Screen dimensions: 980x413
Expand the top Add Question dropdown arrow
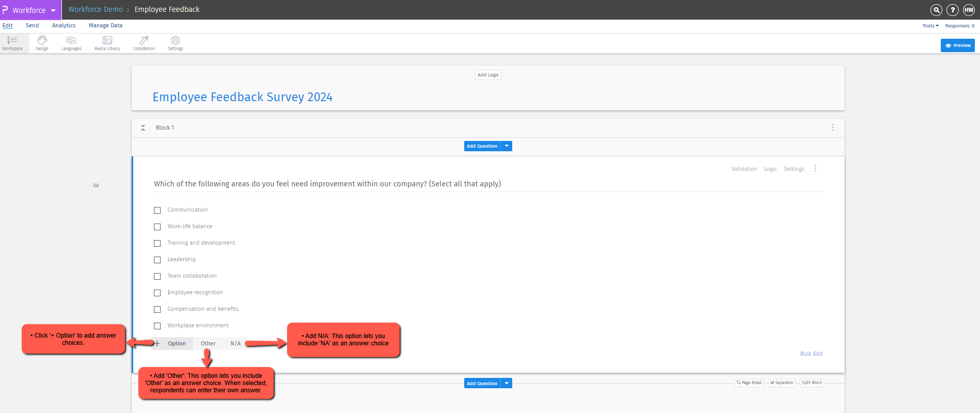pos(507,146)
